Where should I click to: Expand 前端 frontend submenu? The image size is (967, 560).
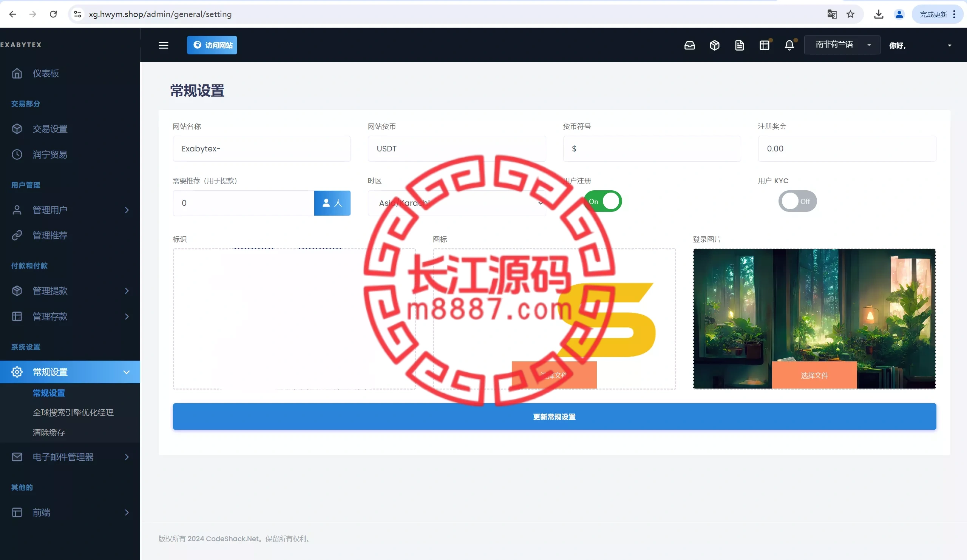click(x=70, y=512)
